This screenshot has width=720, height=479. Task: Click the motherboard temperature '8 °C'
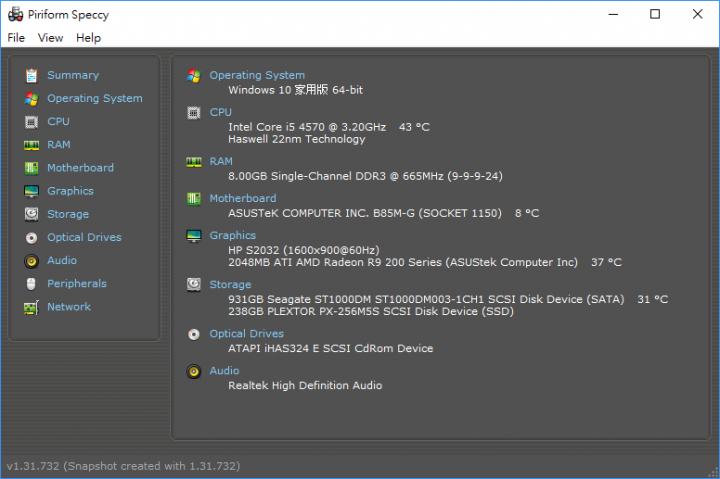pos(527,214)
